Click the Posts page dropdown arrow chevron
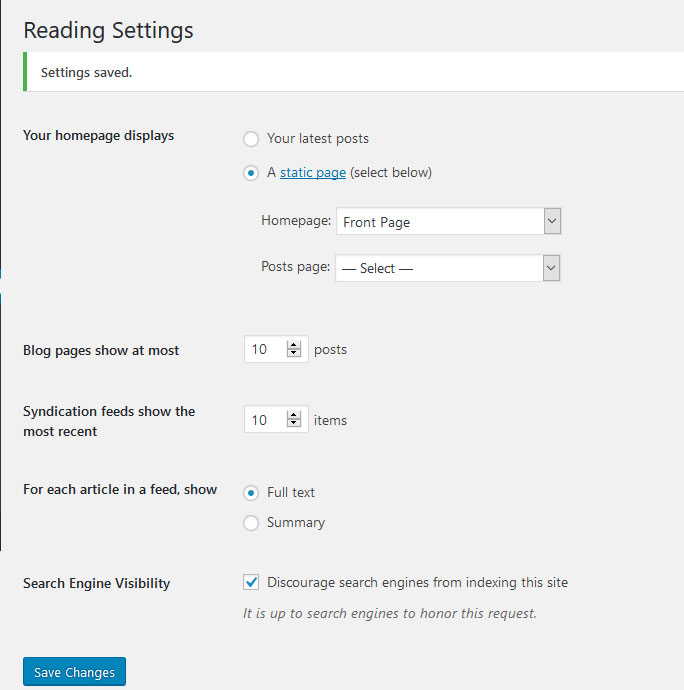The image size is (684, 690). point(552,268)
